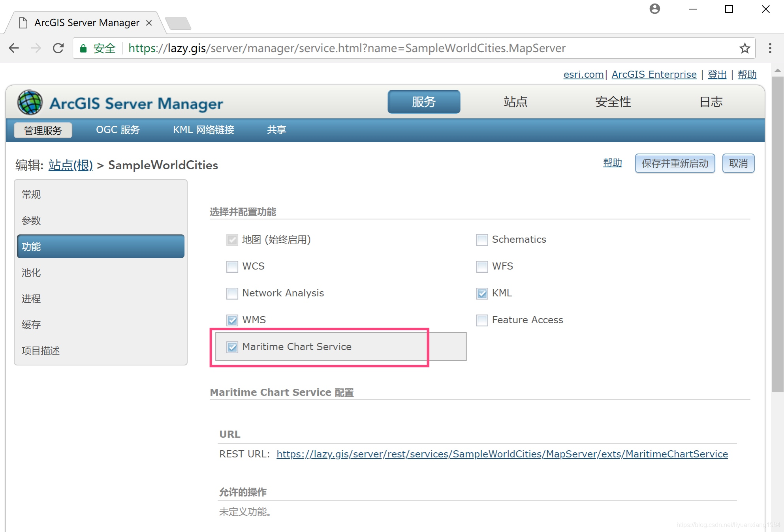Open the 缓存 settings section
Screen dimensions: 784x532
100,325
